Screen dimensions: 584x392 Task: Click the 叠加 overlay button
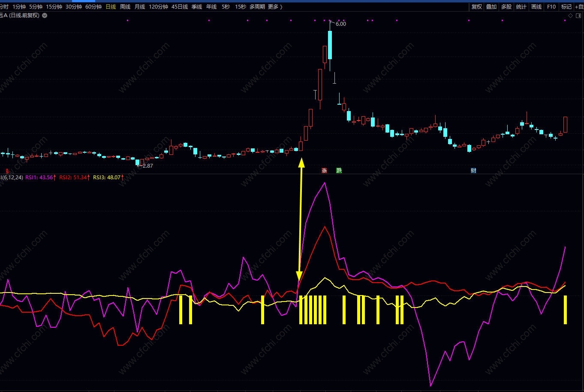tap(491, 7)
